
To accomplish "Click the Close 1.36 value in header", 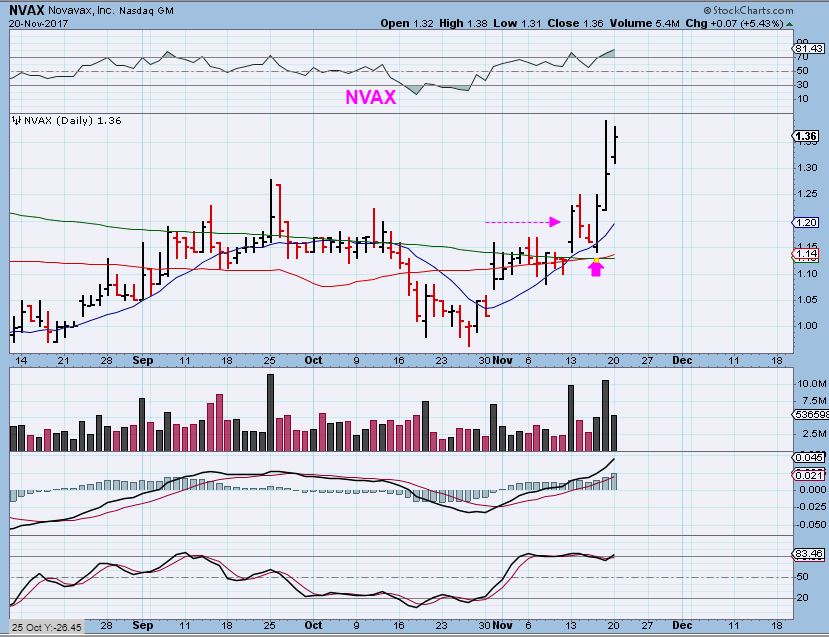I will (x=575, y=23).
